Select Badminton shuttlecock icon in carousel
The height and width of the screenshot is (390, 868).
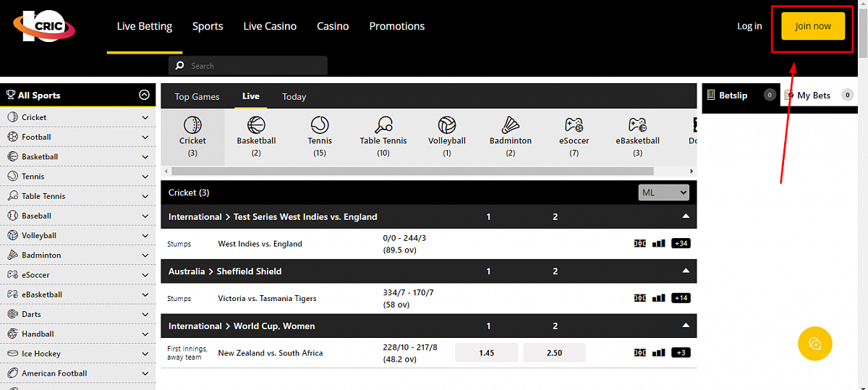[510, 125]
